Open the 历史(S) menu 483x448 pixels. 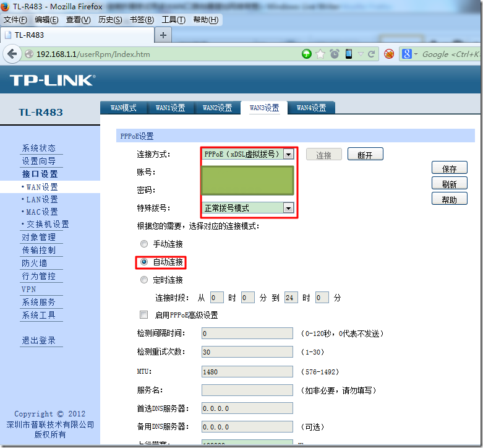110,20
